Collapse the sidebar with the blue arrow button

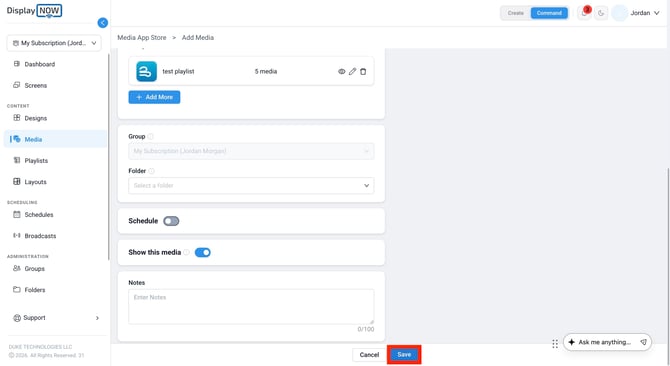(103, 23)
